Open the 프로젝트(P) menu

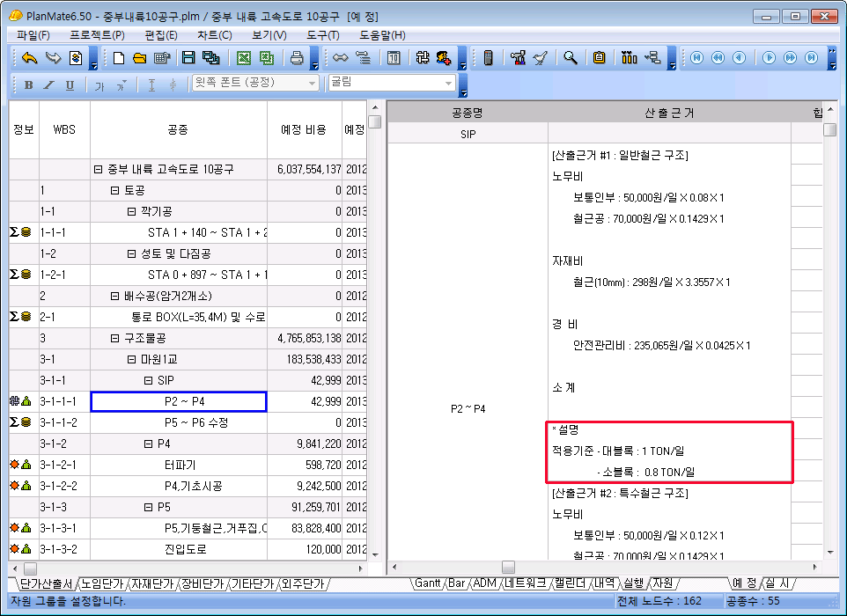pyautogui.click(x=97, y=35)
